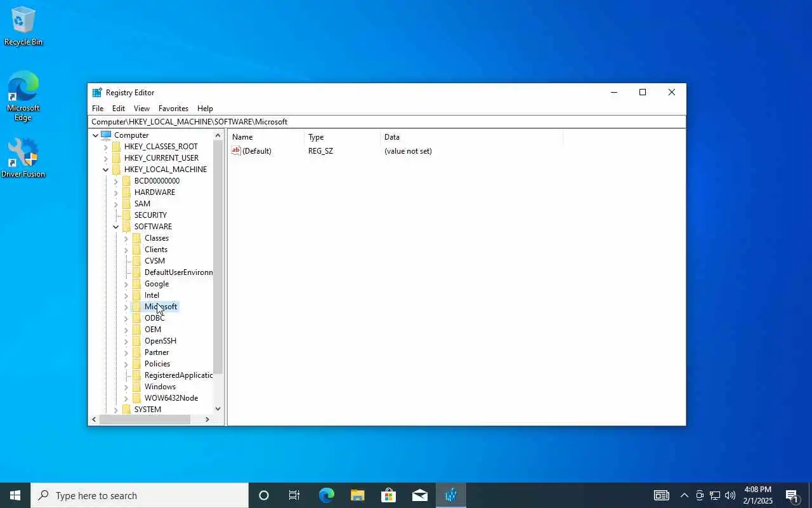Screen dimensions: 812x508
Task: Open Microsoft Store from the taskbar
Action: [388, 495]
